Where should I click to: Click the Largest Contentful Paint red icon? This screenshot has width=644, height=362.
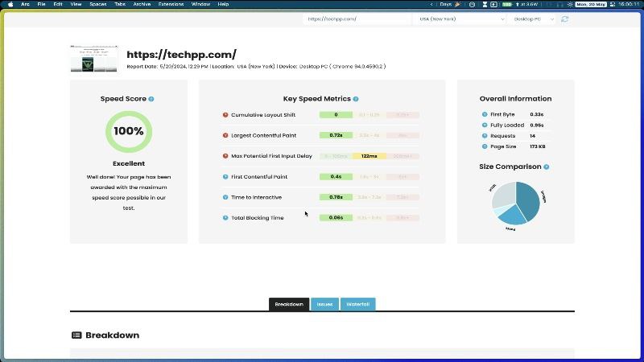pos(225,135)
